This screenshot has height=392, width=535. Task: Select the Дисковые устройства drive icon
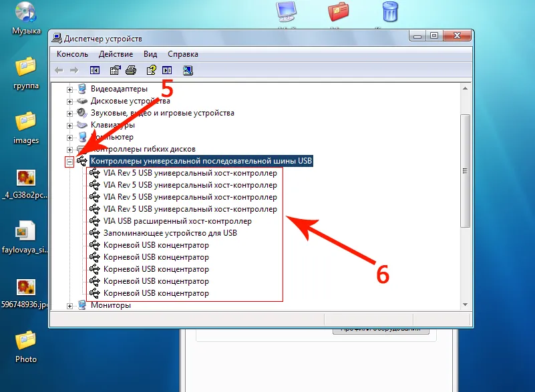(82, 101)
